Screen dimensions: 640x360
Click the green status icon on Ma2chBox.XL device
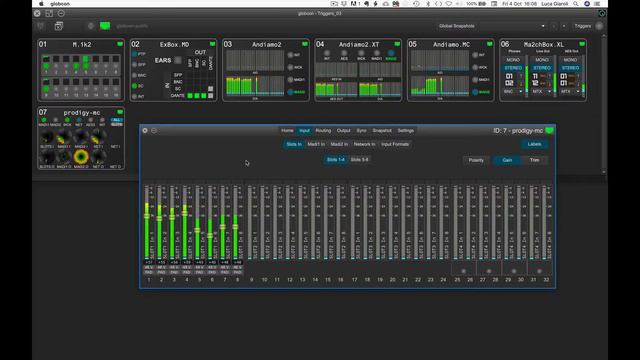[582, 44]
